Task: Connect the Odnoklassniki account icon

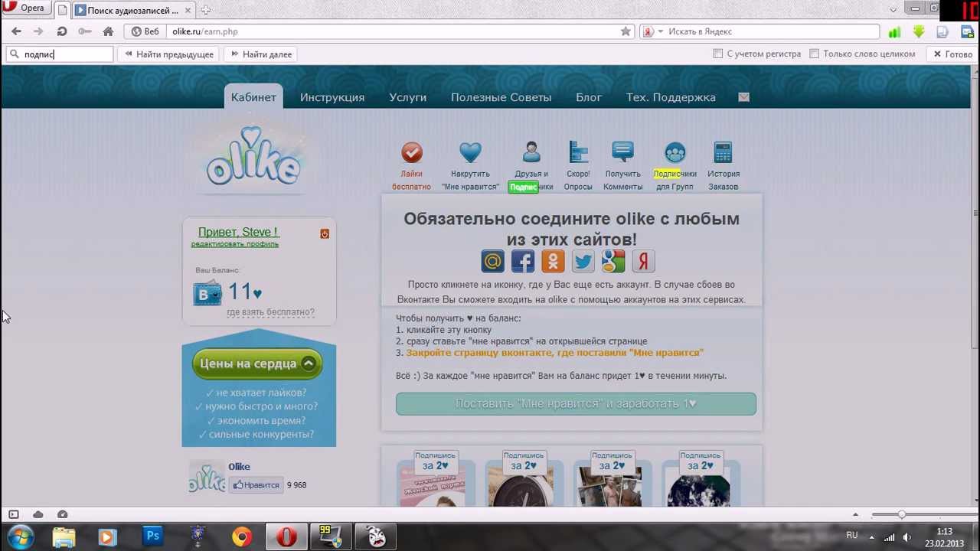Action: point(553,261)
